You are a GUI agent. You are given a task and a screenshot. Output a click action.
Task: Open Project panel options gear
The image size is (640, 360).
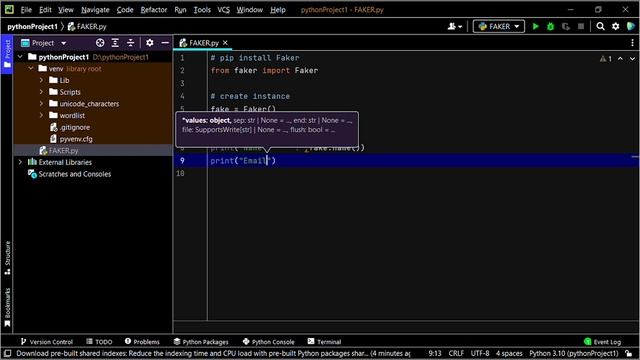(x=150, y=43)
